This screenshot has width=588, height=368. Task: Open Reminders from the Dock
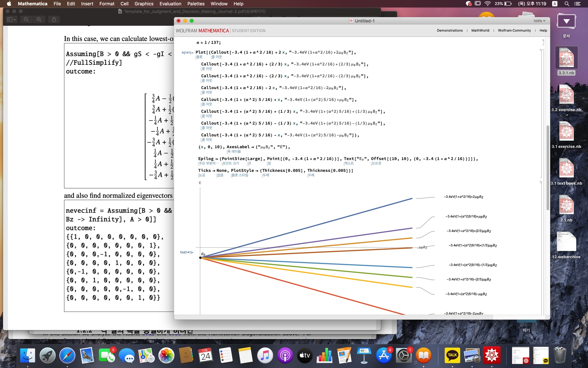[x=226, y=355]
